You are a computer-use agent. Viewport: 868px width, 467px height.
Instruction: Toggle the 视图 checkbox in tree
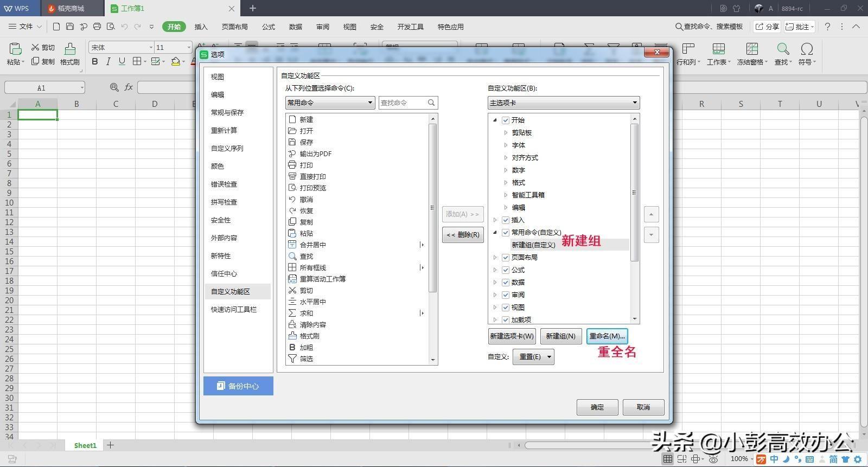point(506,308)
